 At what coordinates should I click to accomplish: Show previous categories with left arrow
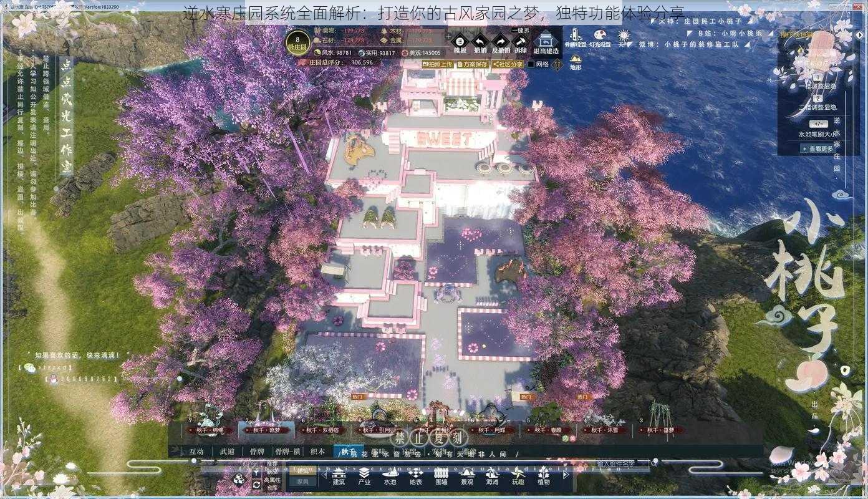coord(324,475)
